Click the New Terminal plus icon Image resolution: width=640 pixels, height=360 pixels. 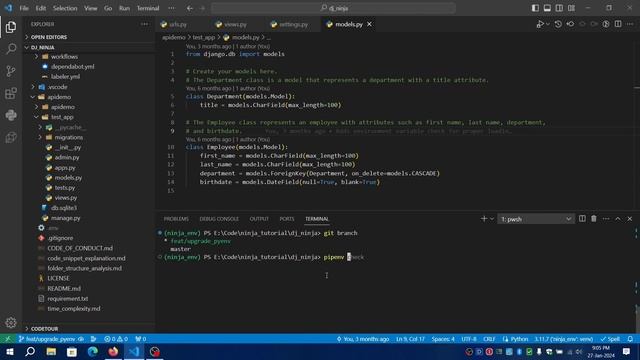(484, 219)
